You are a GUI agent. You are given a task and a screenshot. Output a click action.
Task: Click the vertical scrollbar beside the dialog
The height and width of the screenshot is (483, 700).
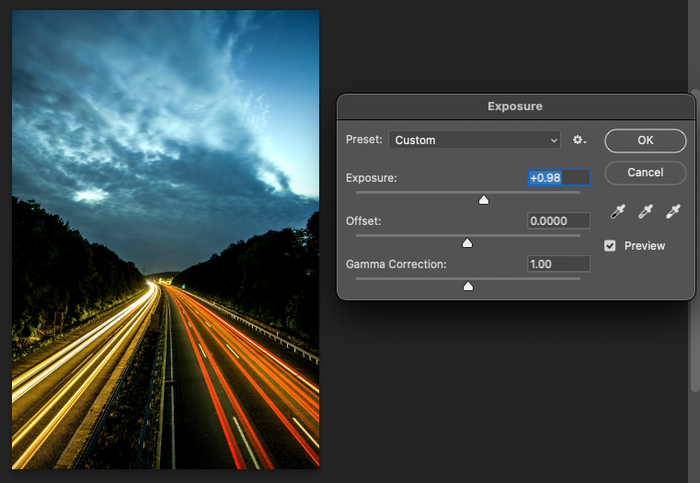click(x=695, y=241)
